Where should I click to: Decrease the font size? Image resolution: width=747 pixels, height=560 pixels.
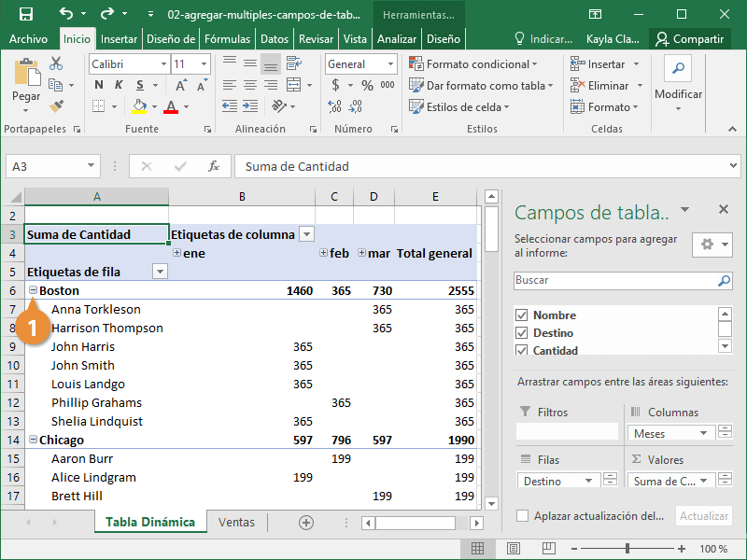(202, 86)
